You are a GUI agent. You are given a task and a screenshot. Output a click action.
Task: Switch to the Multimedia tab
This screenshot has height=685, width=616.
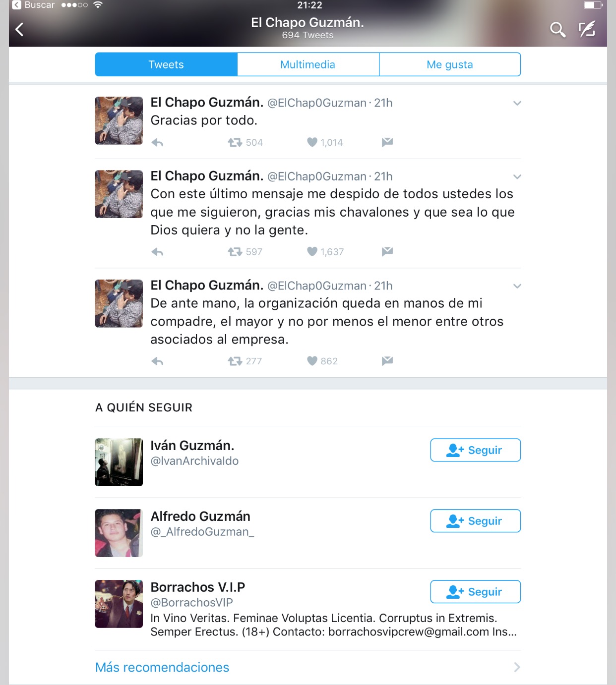pyautogui.click(x=308, y=64)
